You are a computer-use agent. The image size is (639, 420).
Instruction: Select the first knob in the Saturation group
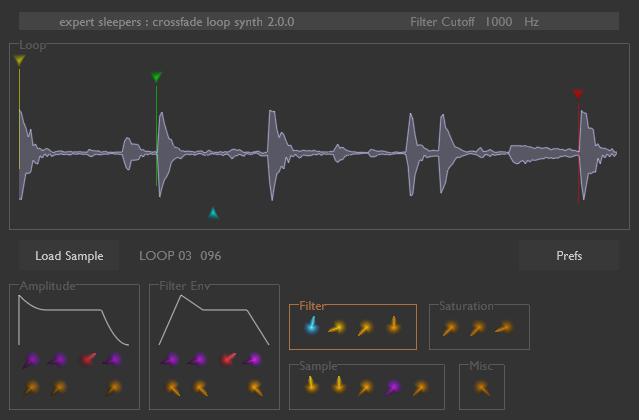click(450, 328)
